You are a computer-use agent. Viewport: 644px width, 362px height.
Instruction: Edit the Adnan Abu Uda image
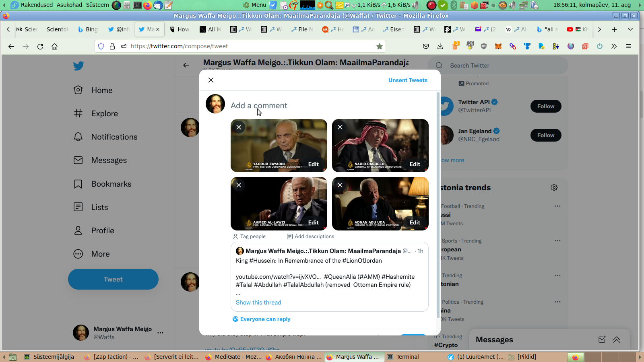[415, 222]
